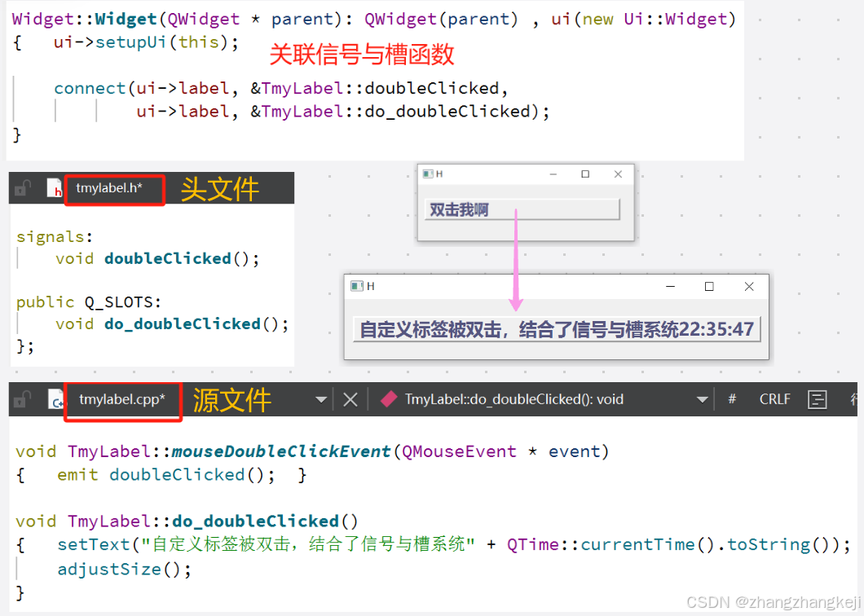Viewport: 864px width, 616px height.
Task: Click public Q_SLOTS: in the header
Action: (x=89, y=302)
